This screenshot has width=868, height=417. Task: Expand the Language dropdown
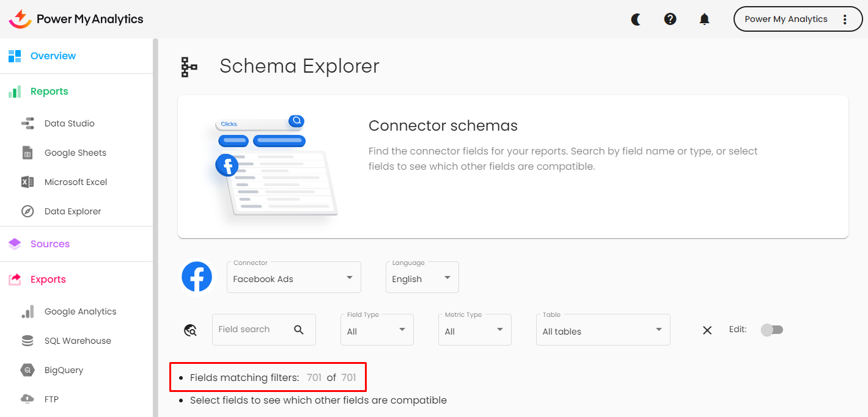coord(422,278)
